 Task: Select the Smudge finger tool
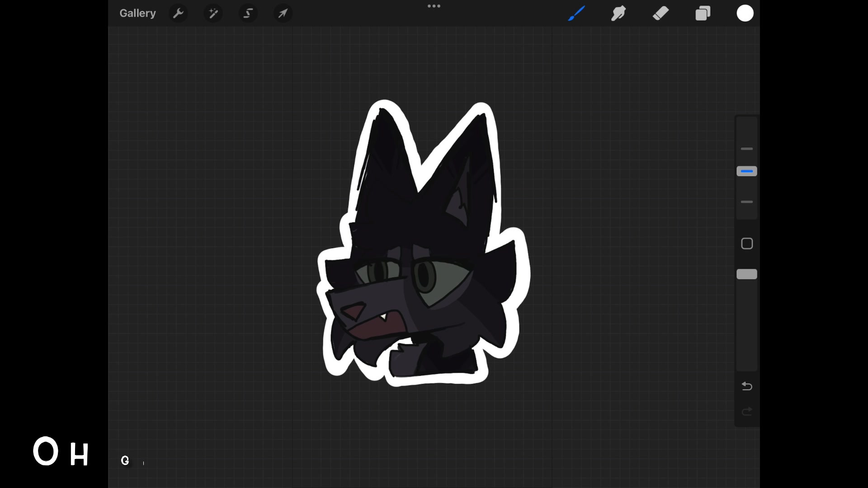click(618, 13)
